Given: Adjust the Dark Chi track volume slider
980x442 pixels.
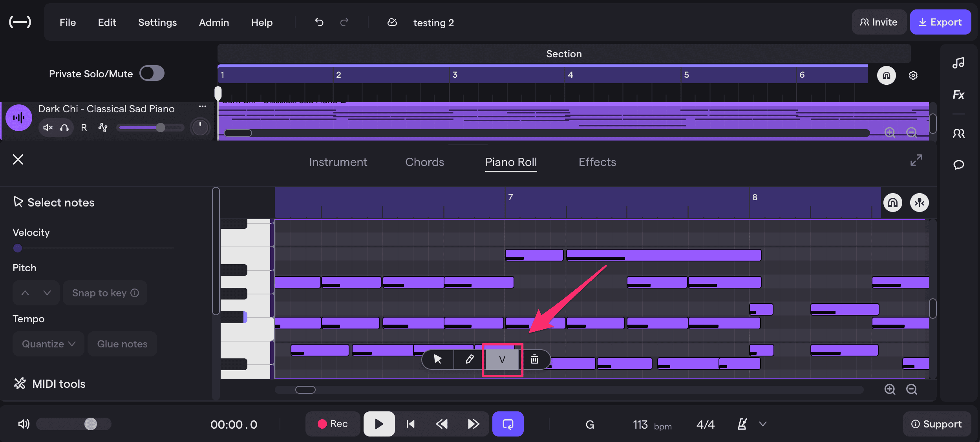Looking at the screenshot, I should tap(151, 128).
